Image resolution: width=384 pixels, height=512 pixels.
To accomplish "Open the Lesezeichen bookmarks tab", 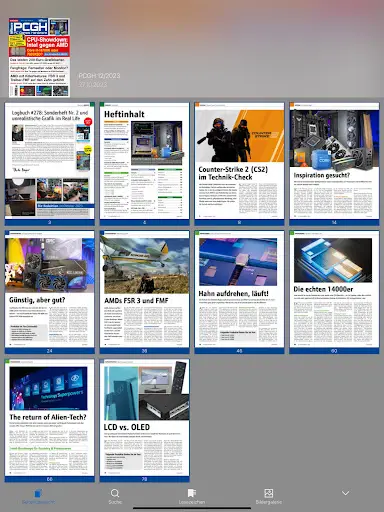I will [x=192, y=496].
